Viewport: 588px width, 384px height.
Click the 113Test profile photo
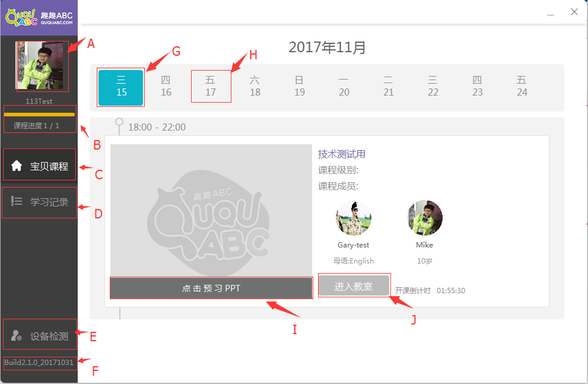click(39, 65)
